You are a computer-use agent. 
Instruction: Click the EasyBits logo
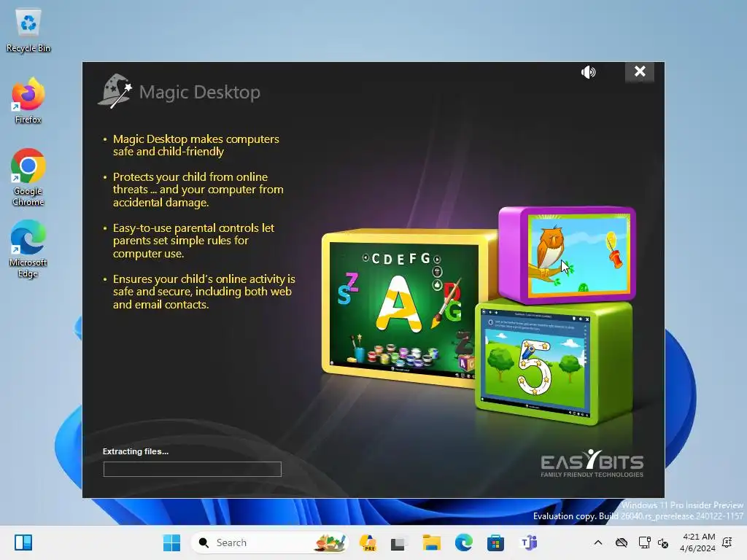(592, 463)
